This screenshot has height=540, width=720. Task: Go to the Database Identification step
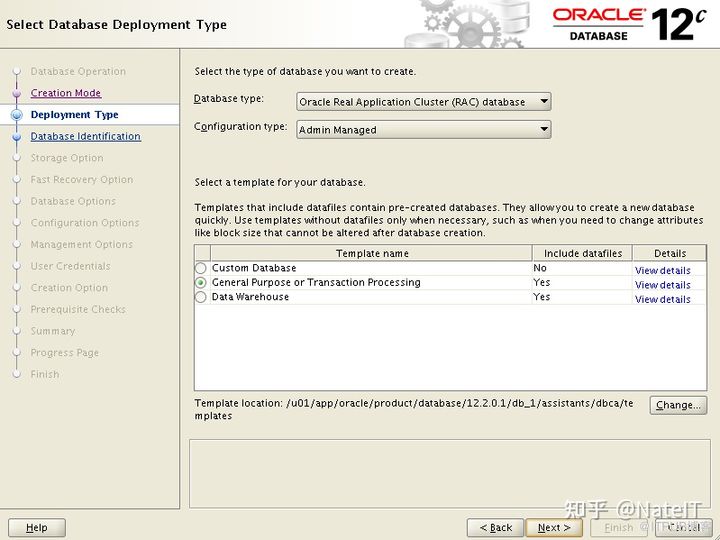85,136
